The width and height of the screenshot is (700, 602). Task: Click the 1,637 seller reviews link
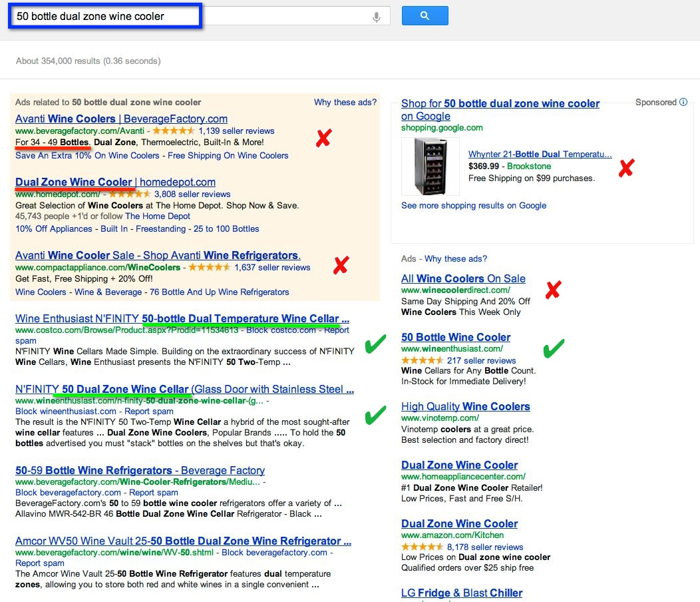click(272, 268)
